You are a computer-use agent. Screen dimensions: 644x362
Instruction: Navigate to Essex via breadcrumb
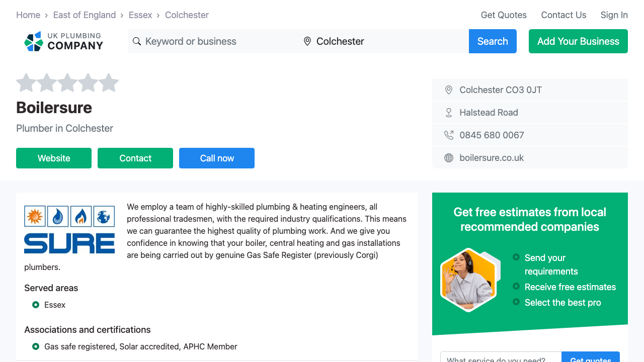(x=140, y=15)
